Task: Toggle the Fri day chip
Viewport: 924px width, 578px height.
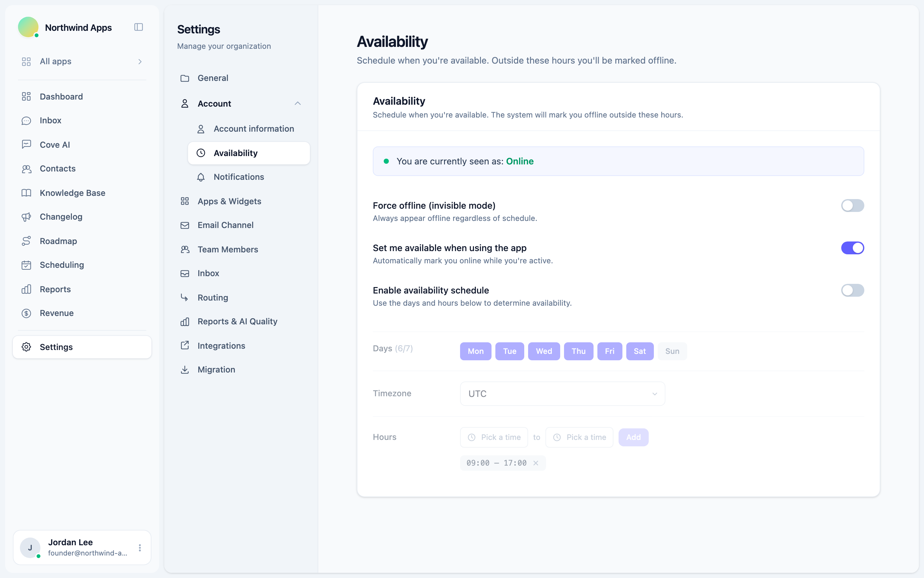Action: coord(609,351)
